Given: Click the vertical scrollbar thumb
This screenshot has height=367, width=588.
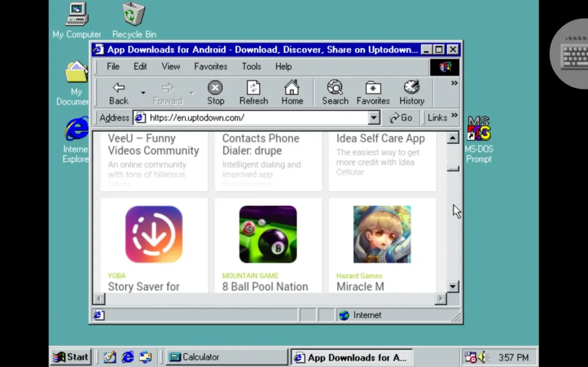Looking at the screenshot, I should click(x=453, y=169).
